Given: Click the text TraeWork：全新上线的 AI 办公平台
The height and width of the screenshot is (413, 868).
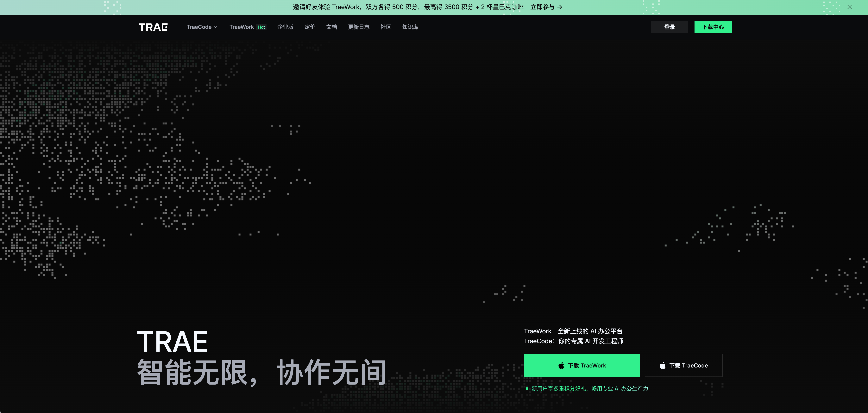Looking at the screenshot, I should [x=573, y=331].
